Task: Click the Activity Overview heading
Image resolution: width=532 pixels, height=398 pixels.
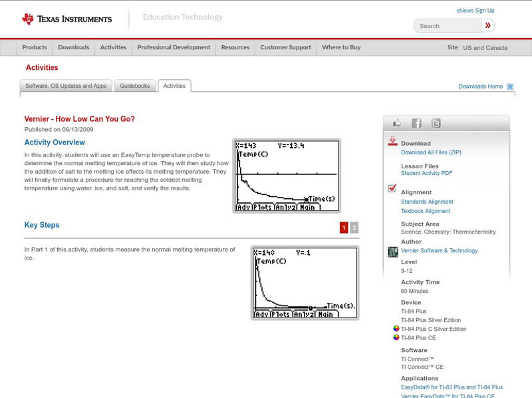Action: coord(55,142)
